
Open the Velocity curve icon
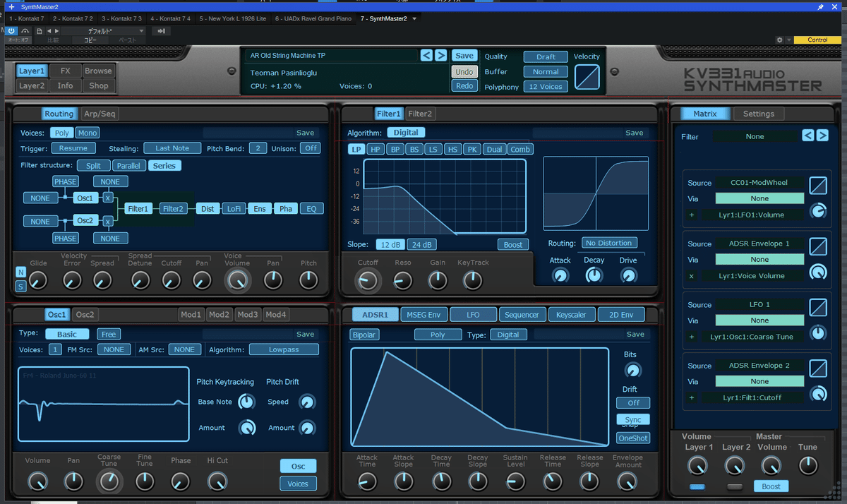pos(587,77)
